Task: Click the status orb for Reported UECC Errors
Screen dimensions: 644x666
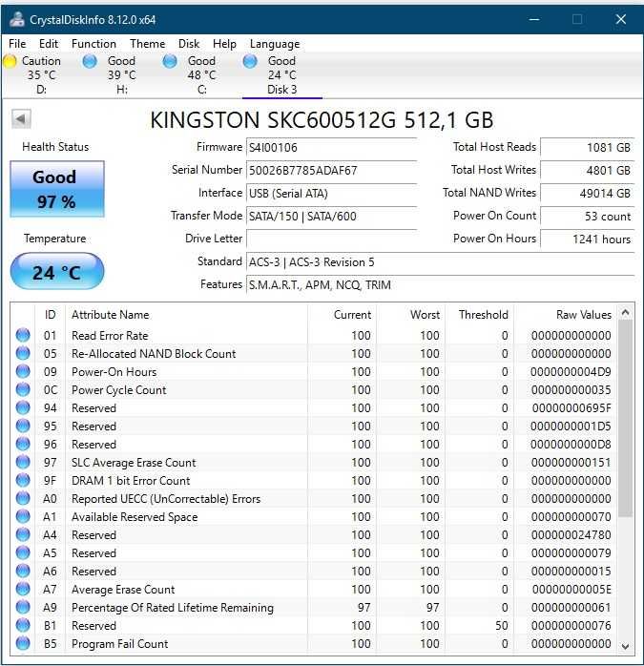Action: coord(23,498)
